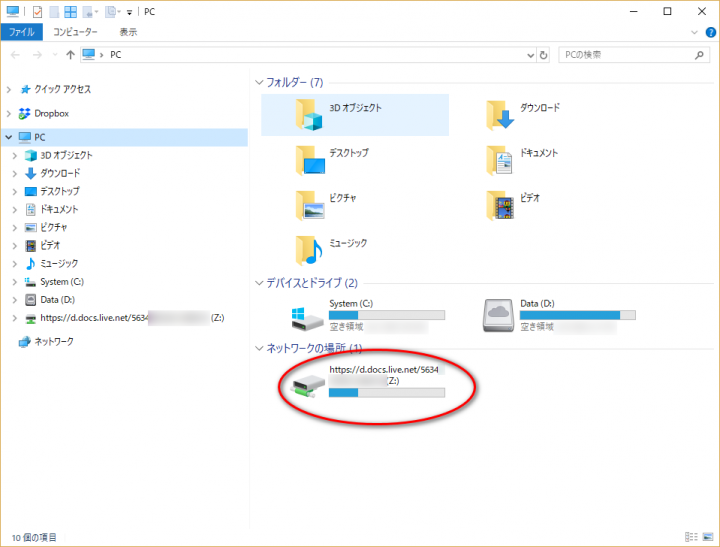Open the ファイル menu tab
This screenshot has width=720, height=547.
[22, 32]
